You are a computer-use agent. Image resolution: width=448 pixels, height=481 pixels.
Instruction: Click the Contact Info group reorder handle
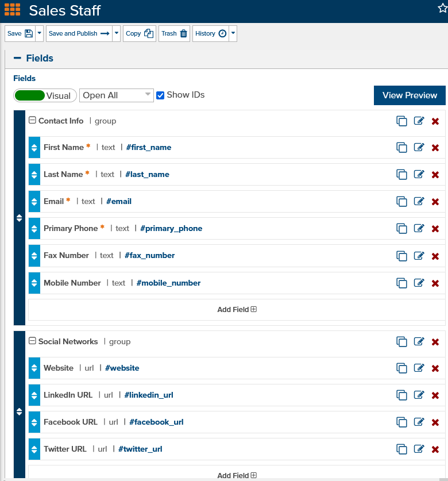pyautogui.click(x=20, y=218)
